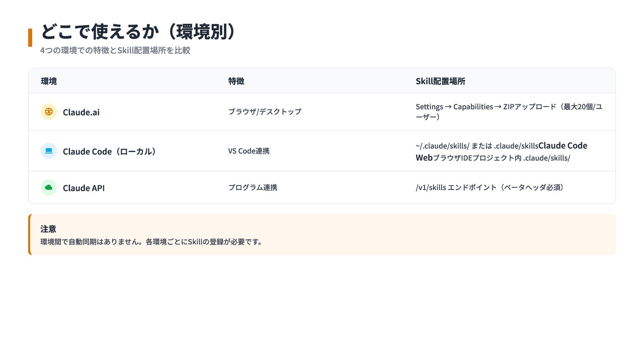
Task: Click the ブラウザ/デスクトップ cell text
Action: pyautogui.click(x=265, y=112)
